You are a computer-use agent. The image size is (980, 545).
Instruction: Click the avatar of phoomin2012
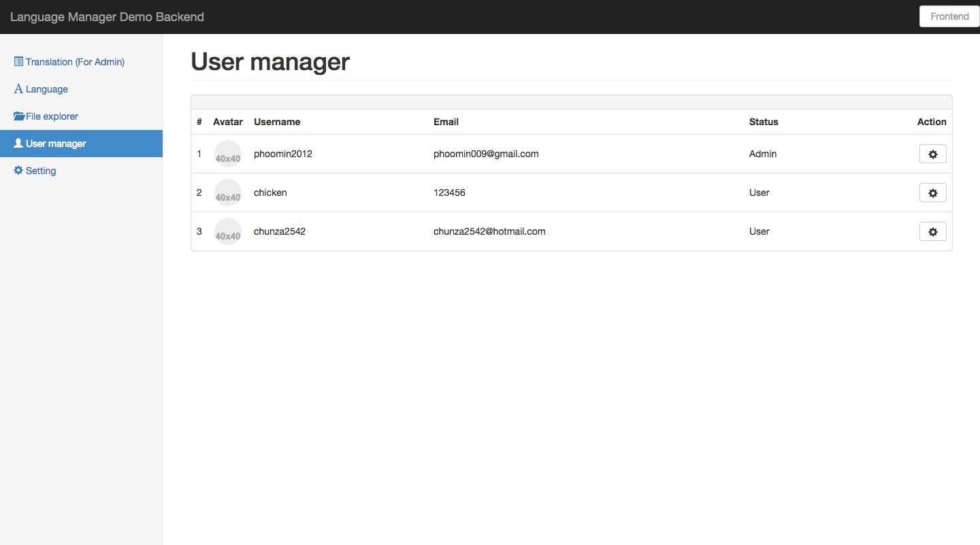[228, 154]
